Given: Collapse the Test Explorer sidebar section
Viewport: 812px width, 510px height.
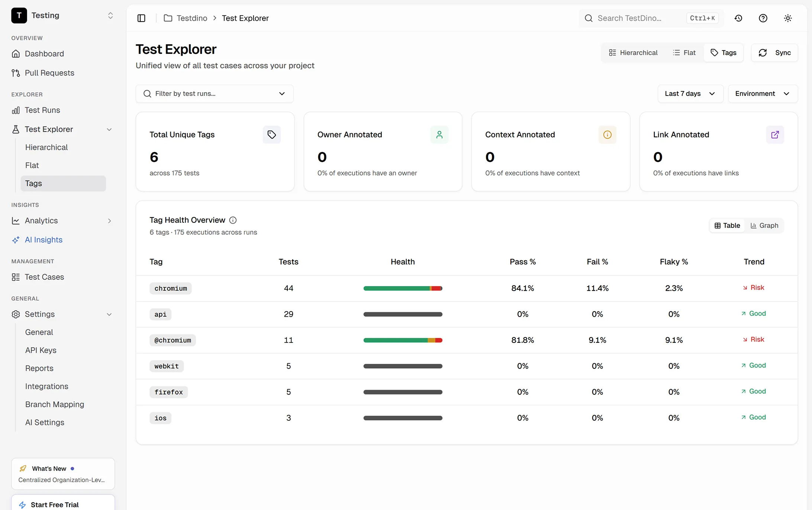Looking at the screenshot, I should pyautogui.click(x=109, y=129).
